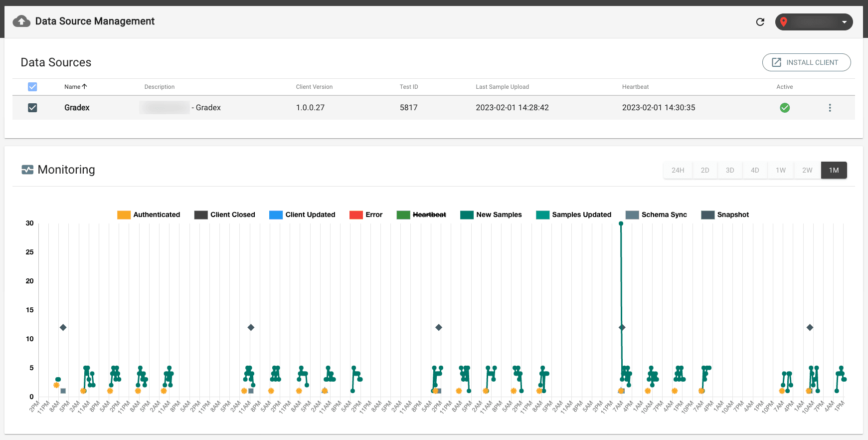This screenshot has height=440, width=868.
Task: Click the Client Version column header
Action: click(x=314, y=87)
